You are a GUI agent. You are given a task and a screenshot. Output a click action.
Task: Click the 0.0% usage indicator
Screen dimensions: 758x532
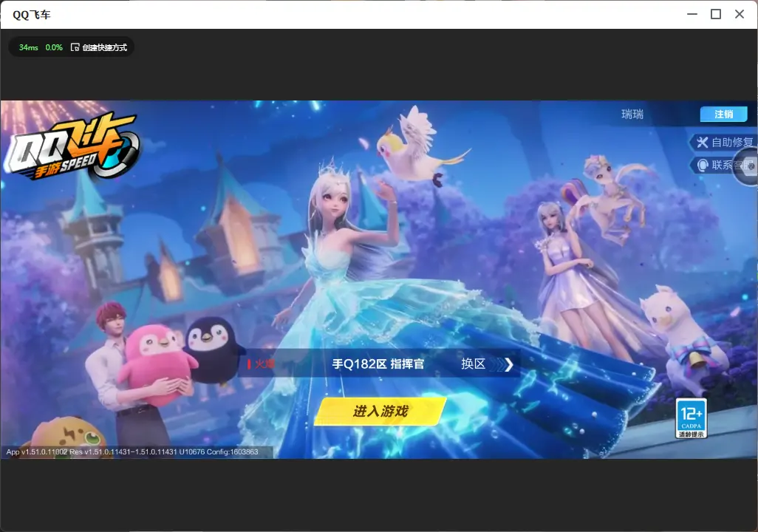pos(54,47)
